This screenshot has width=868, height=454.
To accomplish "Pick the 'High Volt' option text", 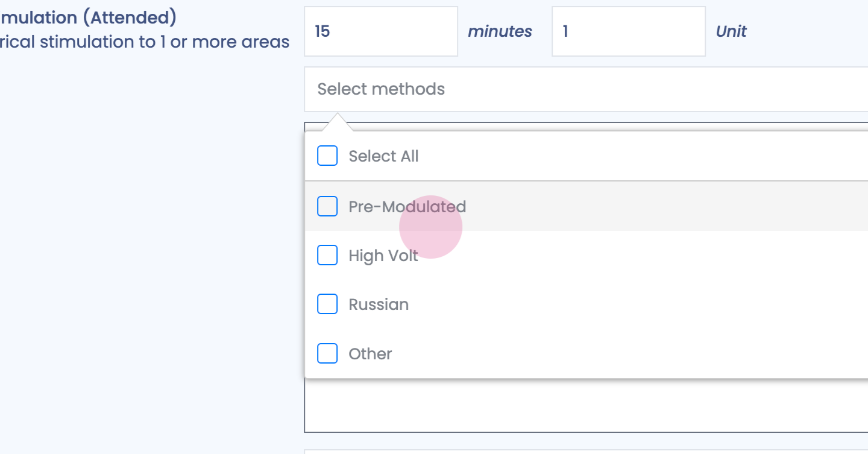I will (x=383, y=256).
